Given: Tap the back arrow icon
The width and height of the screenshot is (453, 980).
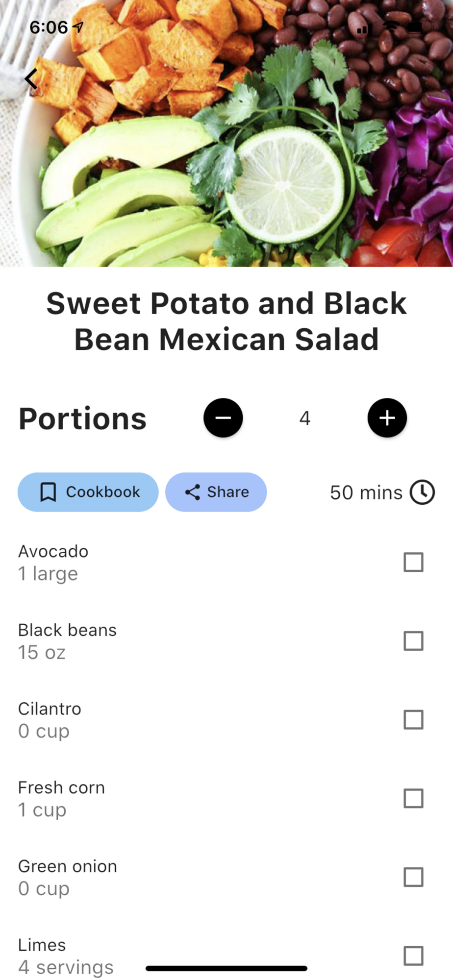Looking at the screenshot, I should (x=31, y=78).
